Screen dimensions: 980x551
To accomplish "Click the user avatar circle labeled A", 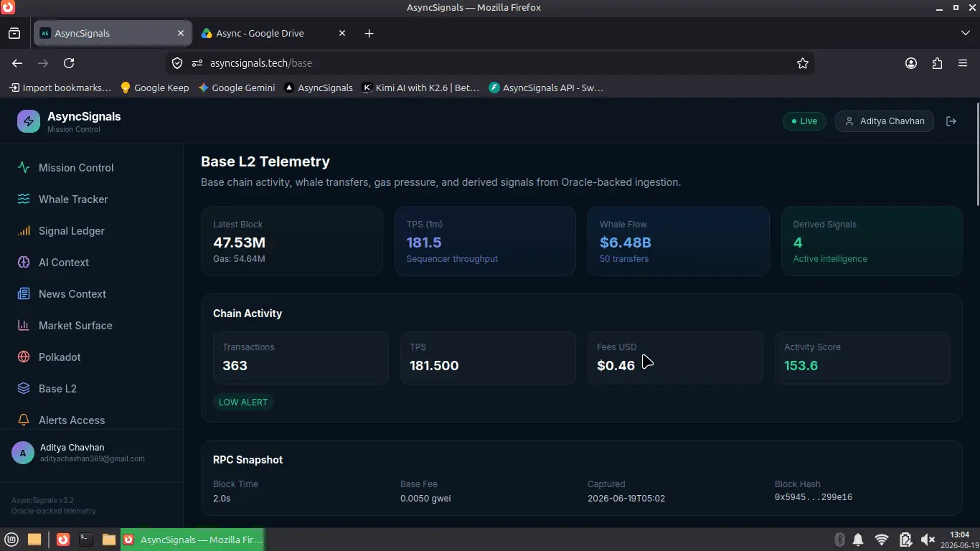I will (x=23, y=453).
